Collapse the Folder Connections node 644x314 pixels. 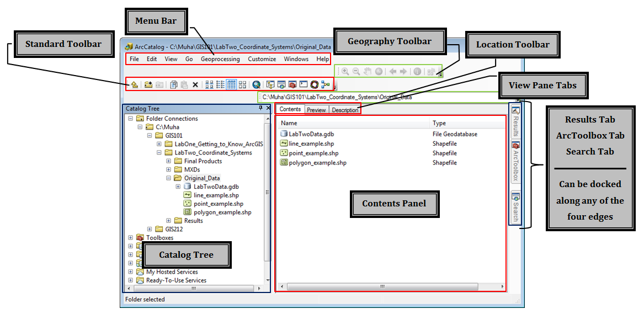point(131,118)
